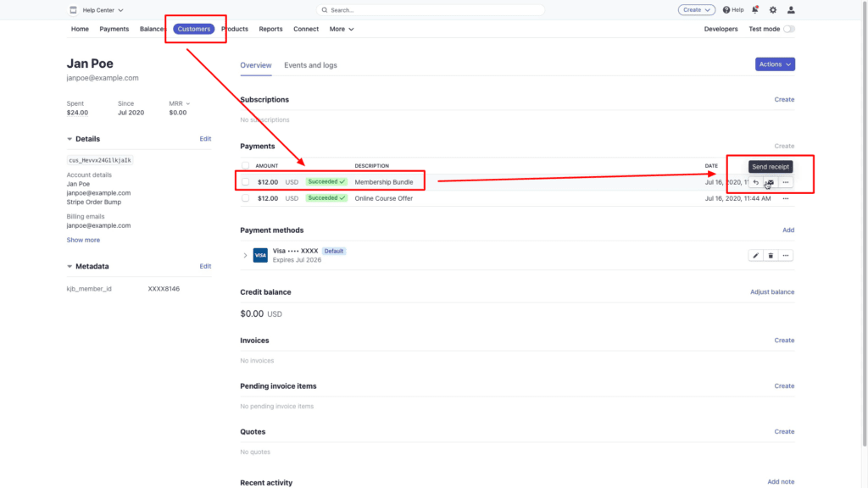The height and width of the screenshot is (488, 868).
Task: Open the More navigation dropdown
Action: click(x=341, y=29)
